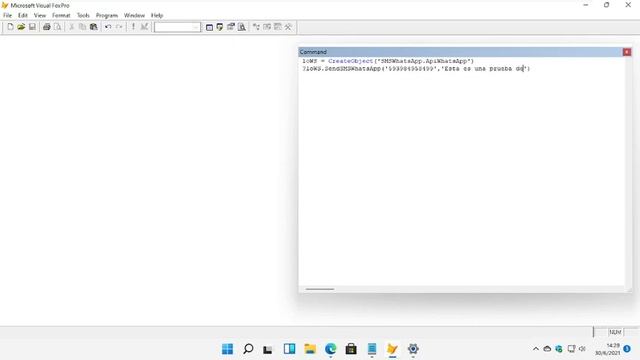The width and height of the screenshot is (640, 360).
Task: Open the database selection combo box
Action: pyautogui.click(x=178, y=27)
